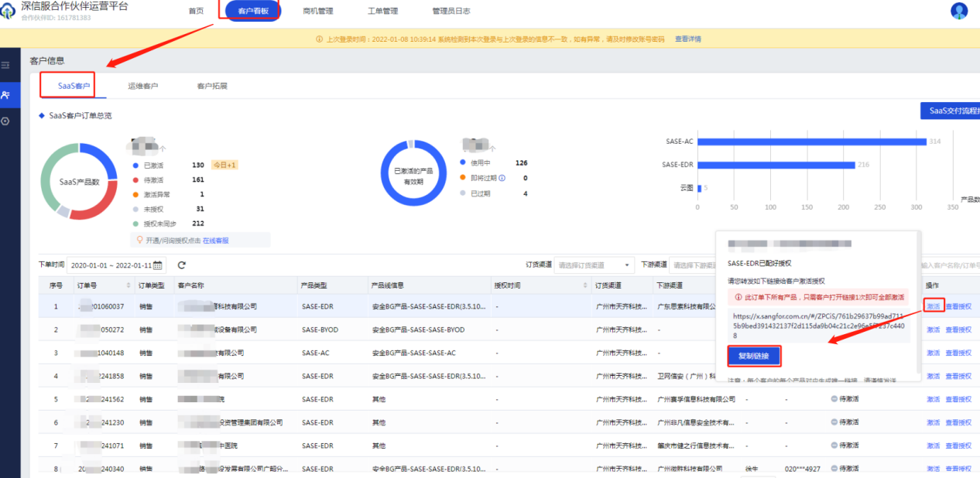Open the user avatar at top right
The height and width of the screenshot is (478, 980).
959,11
